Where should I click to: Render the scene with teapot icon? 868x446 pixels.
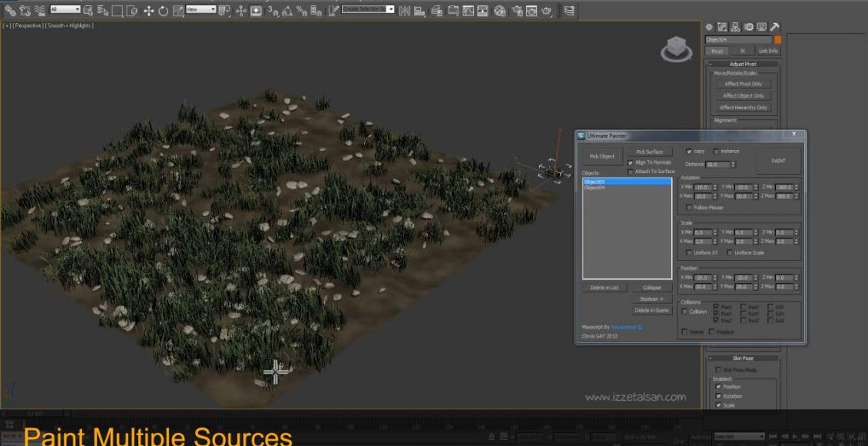(x=546, y=11)
